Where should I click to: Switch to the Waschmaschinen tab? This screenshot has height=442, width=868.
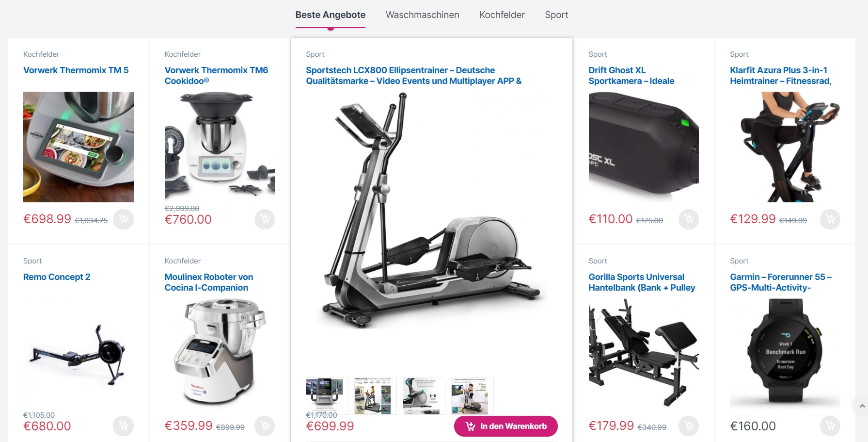coord(423,15)
